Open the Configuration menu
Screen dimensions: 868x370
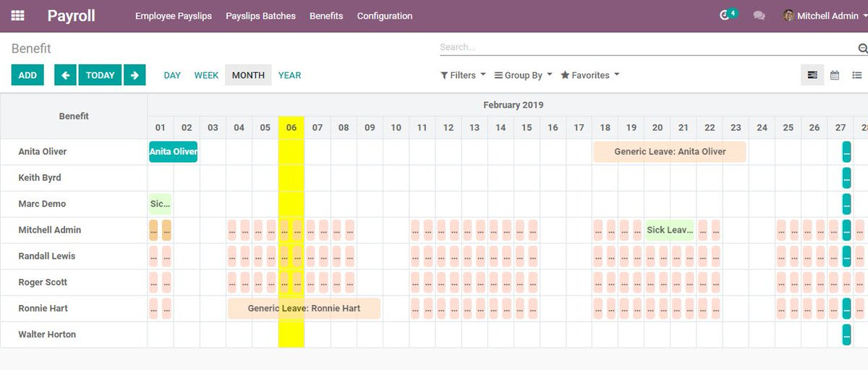[385, 16]
